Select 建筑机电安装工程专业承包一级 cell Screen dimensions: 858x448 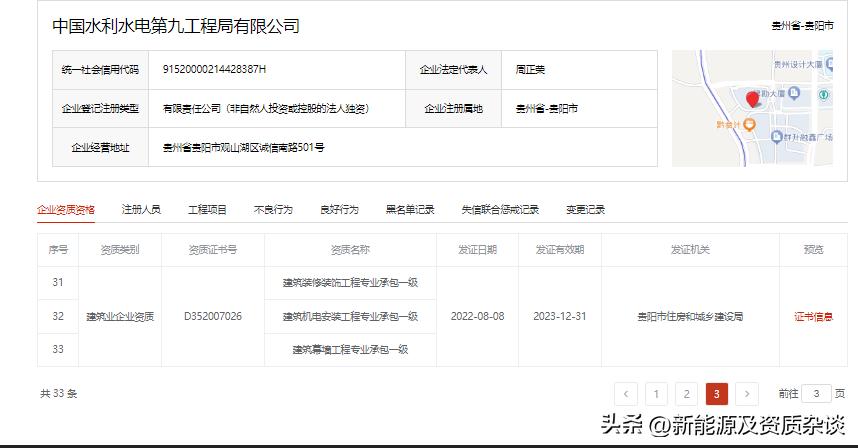coord(350,317)
